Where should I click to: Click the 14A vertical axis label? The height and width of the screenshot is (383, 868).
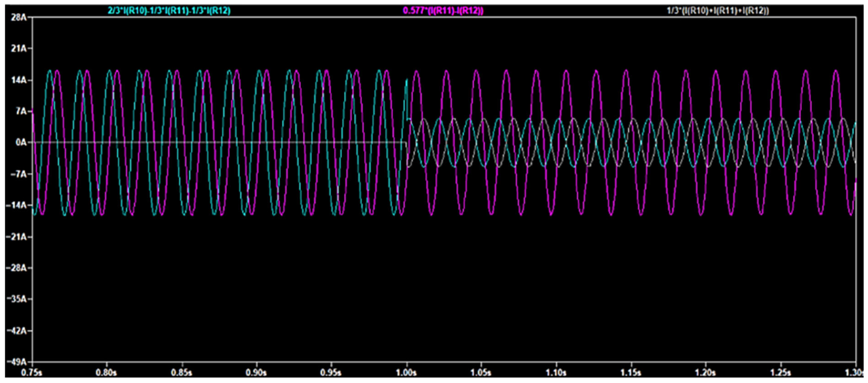pyautogui.click(x=19, y=80)
